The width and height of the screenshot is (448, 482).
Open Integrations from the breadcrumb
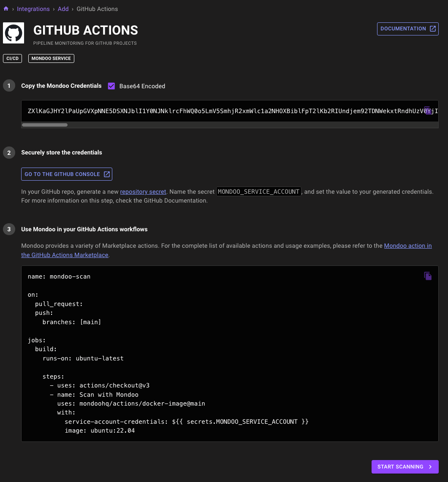[33, 8]
